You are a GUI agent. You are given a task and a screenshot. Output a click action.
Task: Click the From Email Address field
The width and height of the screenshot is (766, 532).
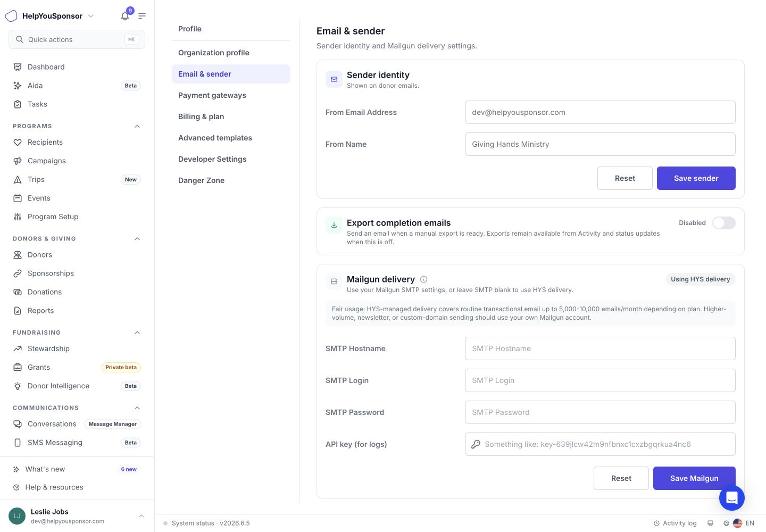pyautogui.click(x=600, y=112)
